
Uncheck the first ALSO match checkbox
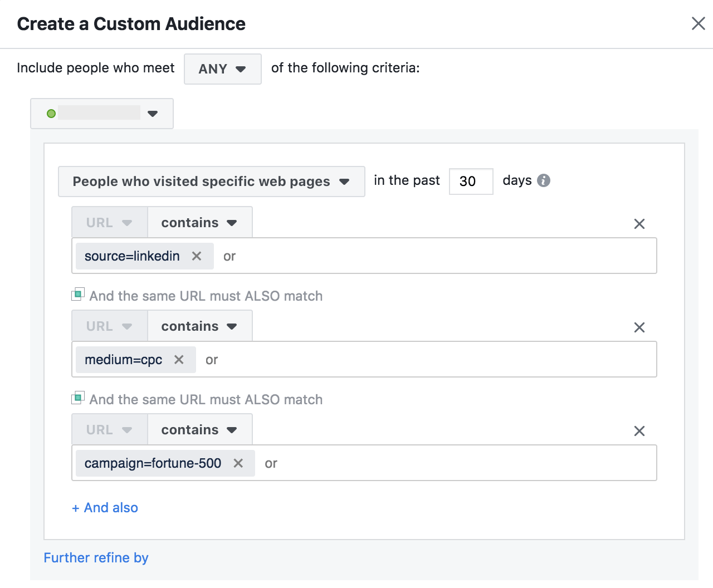coord(78,293)
